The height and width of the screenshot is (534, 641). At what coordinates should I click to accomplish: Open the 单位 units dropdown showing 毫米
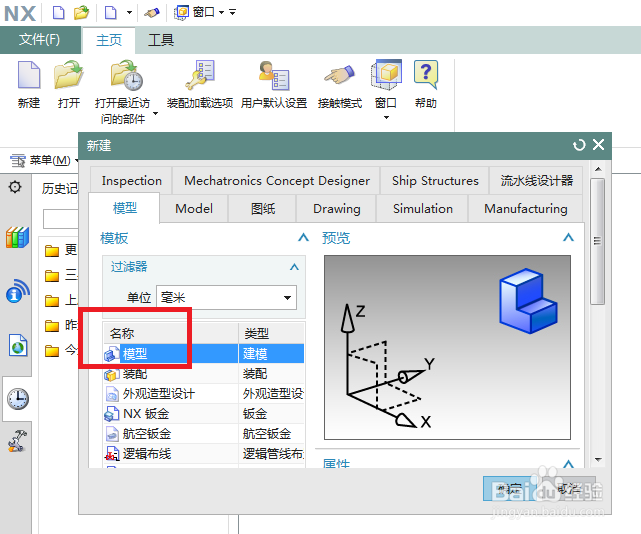[227, 297]
